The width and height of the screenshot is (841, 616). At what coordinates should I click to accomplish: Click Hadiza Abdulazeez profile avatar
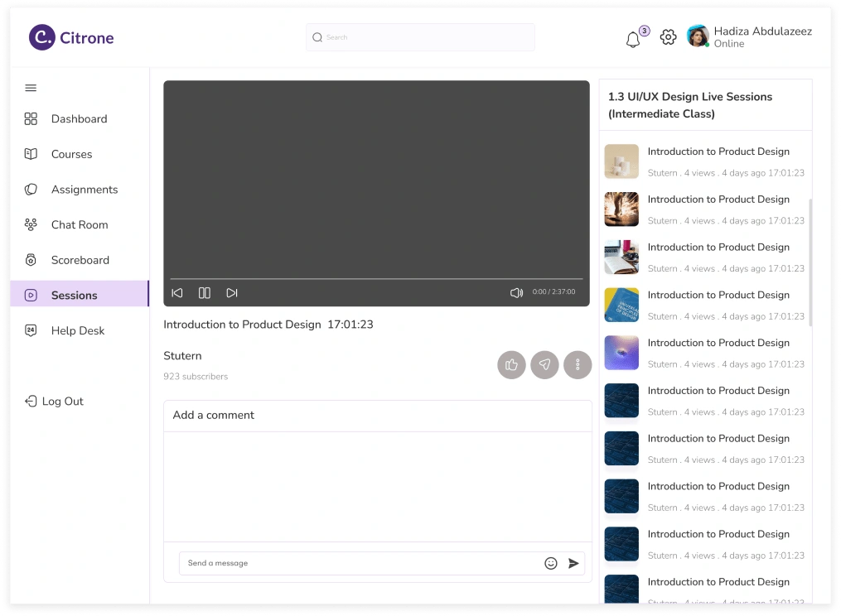[x=698, y=36]
